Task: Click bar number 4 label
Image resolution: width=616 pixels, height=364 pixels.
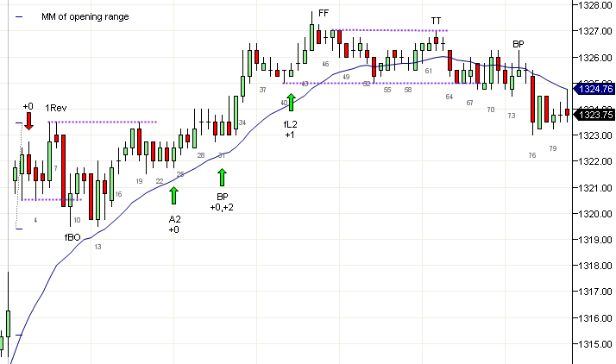Action: click(35, 220)
